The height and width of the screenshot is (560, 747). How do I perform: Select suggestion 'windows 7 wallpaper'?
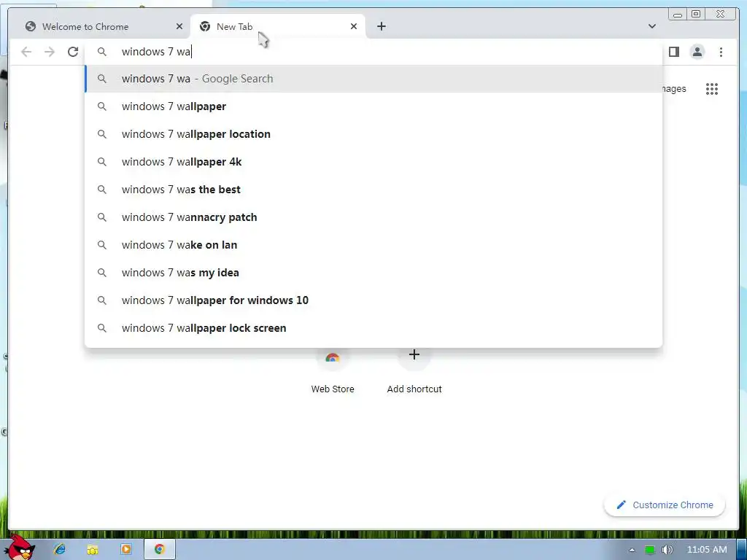(x=373, y=106)
